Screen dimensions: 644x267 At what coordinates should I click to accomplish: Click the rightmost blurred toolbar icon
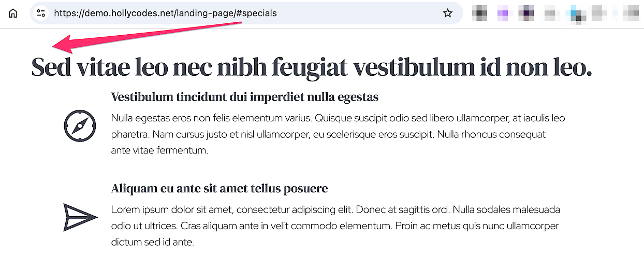tap(631, 13)
